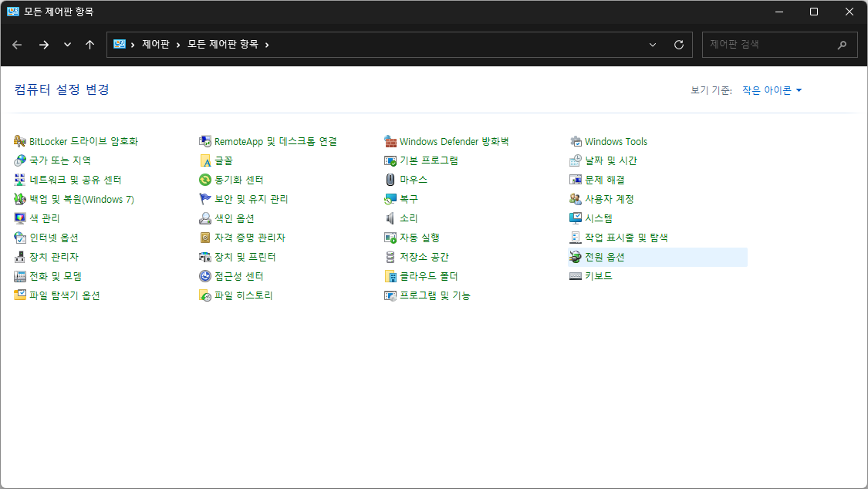Click the 자동 실행 icon
Screen dimensions: 868x489
pos(390,238)
